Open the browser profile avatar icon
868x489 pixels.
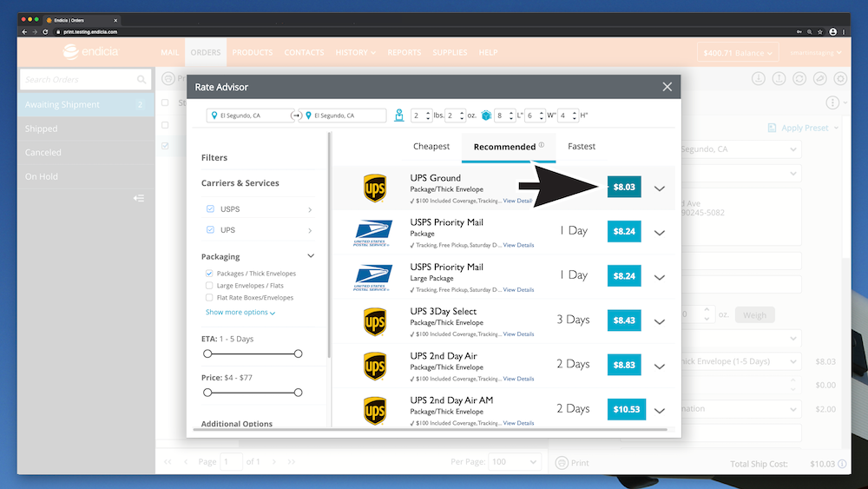click(x=832, y=31)
